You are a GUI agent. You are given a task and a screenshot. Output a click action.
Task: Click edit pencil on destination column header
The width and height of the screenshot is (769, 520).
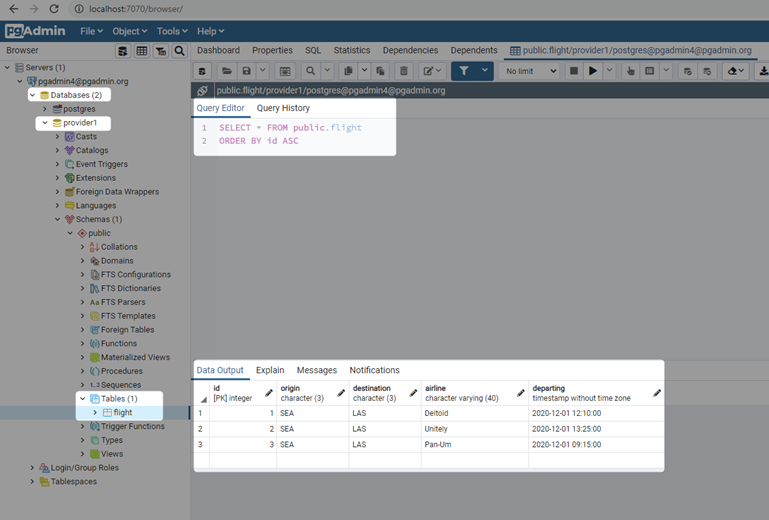coord(413,393)
